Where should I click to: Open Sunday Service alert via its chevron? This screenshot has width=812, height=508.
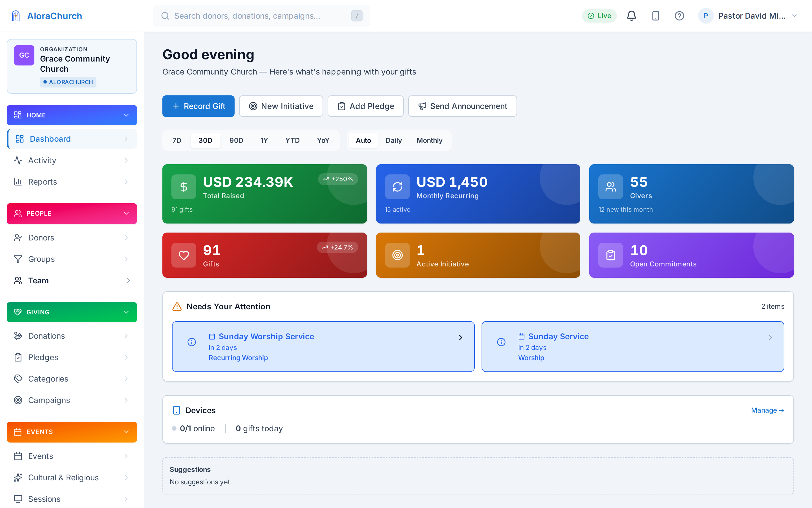click(x=770, y=337)
